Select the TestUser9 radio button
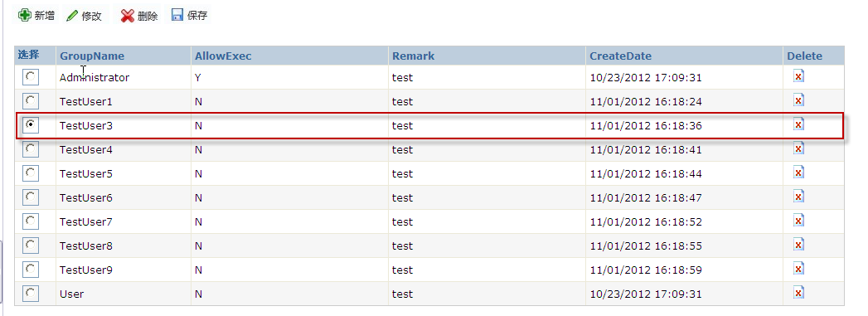The width and height of the screenshot is (868, 316). pyautogui.click(x=31, y=270)
